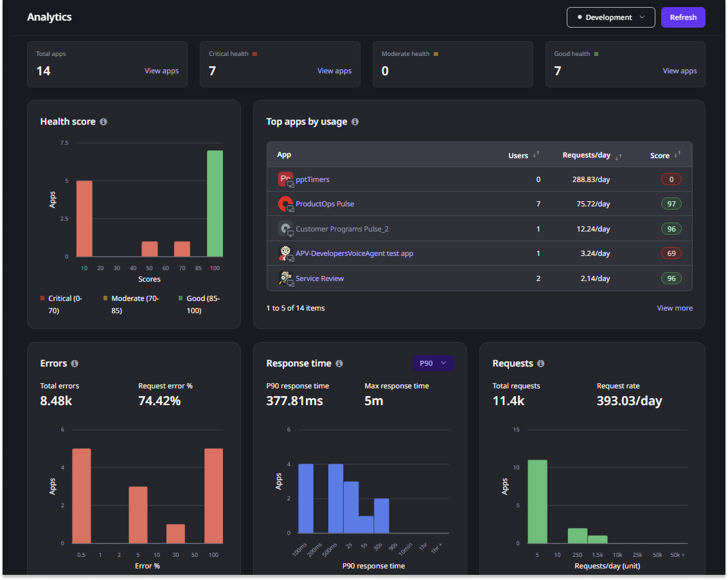Click the Service Review app icon
This screenshot has width=728, height=580.
tap(285, 278)
